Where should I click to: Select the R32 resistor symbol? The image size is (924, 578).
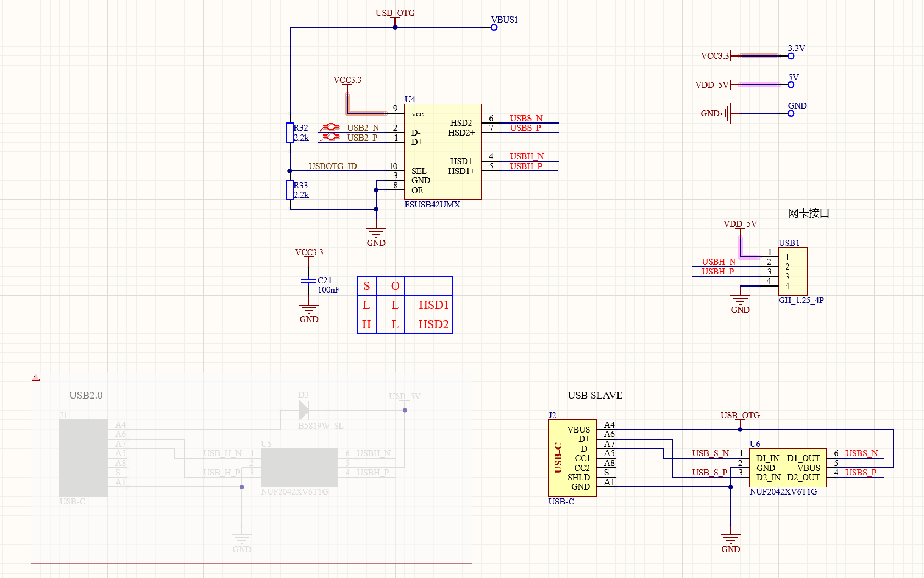pos(290,132)
